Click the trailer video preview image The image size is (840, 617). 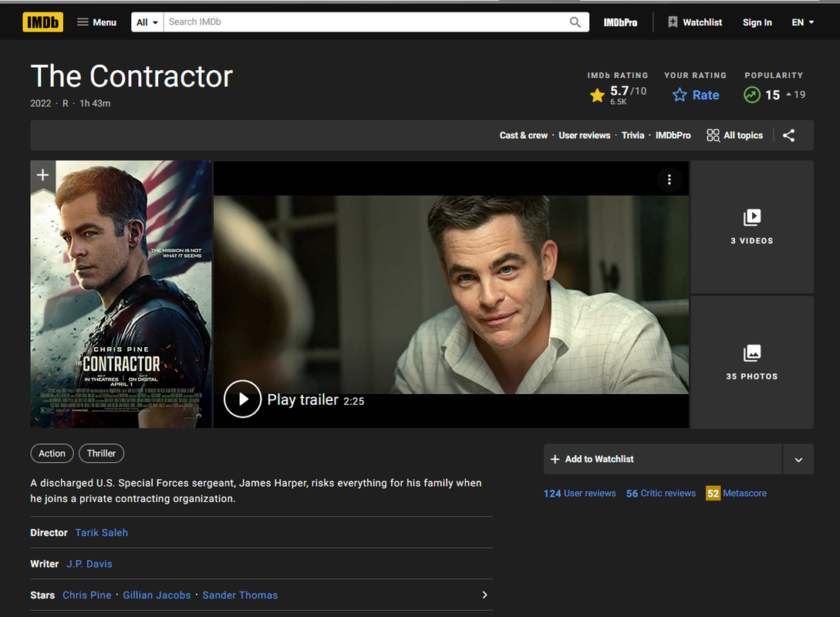[451, 295]
